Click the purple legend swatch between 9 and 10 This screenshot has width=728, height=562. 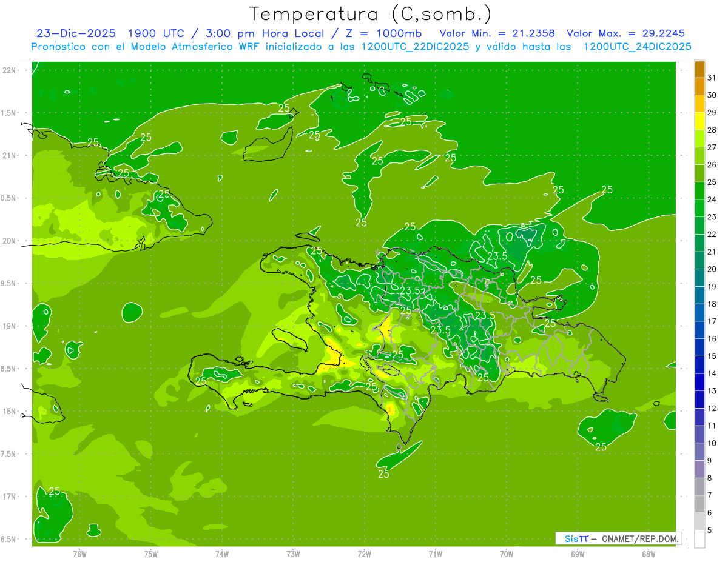point(699,452)
